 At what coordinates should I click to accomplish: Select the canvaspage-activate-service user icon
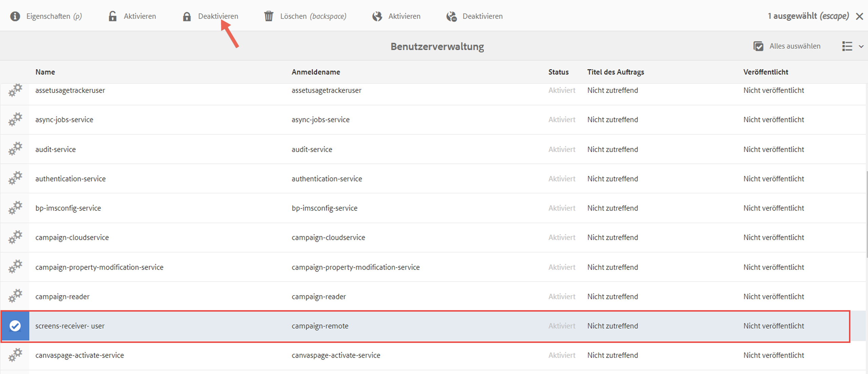click(x=15, y=355)
